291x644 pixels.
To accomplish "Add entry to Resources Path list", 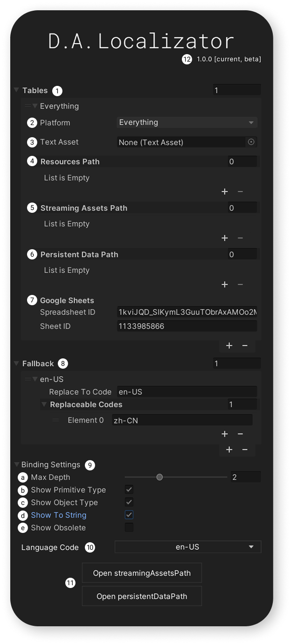I will [224, 192].
